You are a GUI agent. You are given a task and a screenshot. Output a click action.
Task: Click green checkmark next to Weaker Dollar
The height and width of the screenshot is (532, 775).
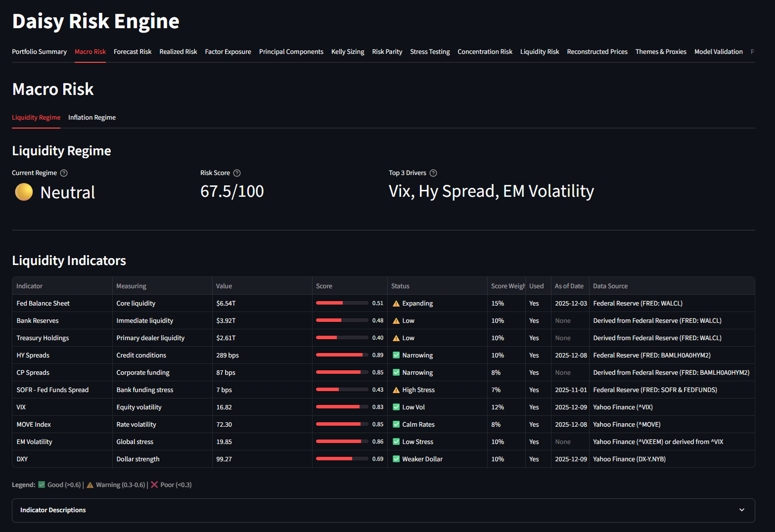[396, 459]
